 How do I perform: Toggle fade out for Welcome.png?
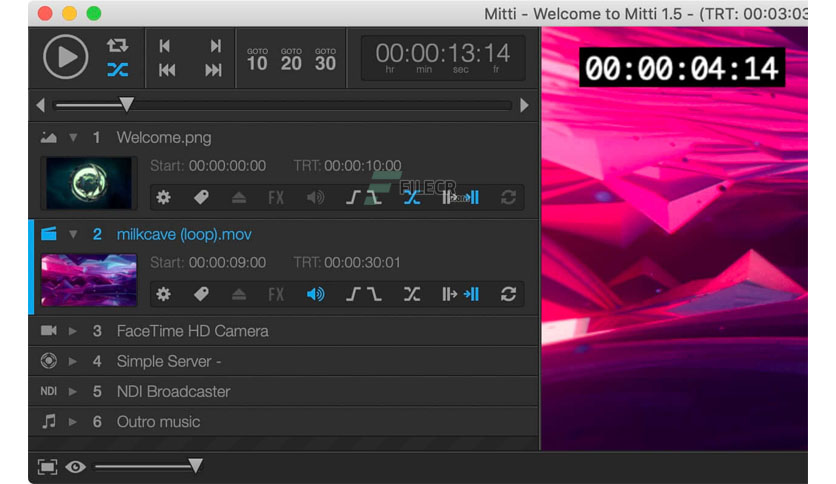pyautogui.click(x=374, y=198)
